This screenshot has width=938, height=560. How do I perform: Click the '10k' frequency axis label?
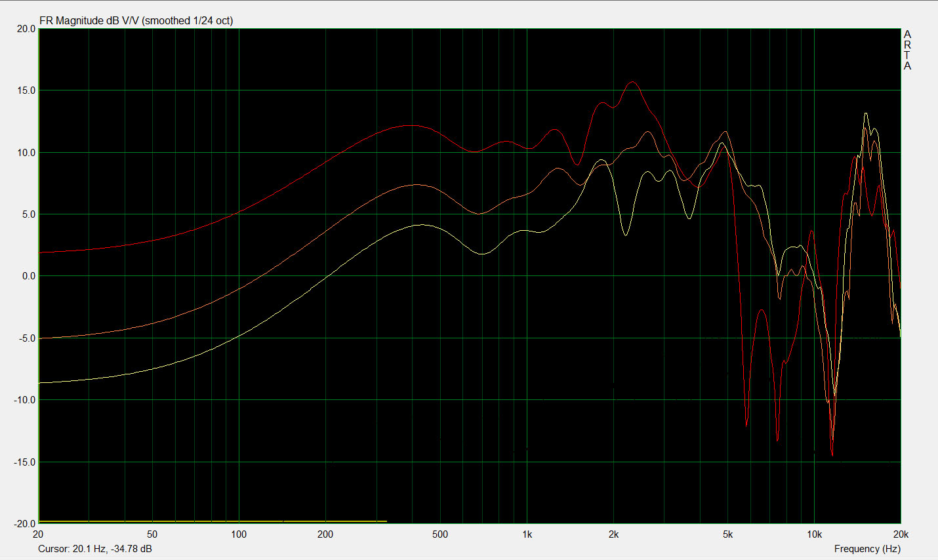(814, 534)
